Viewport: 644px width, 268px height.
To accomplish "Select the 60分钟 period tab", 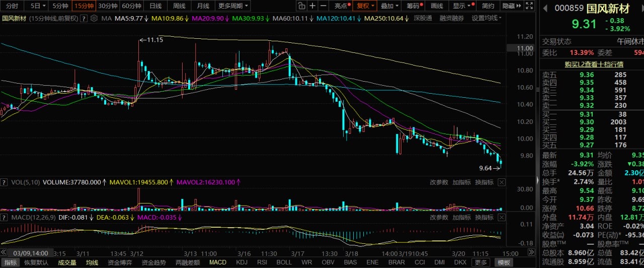I will click(132, 6).
